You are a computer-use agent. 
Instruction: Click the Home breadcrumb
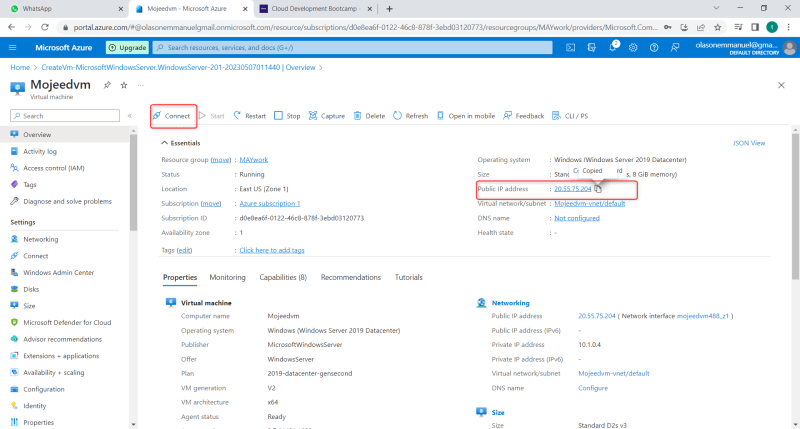(x=20, y=67)
